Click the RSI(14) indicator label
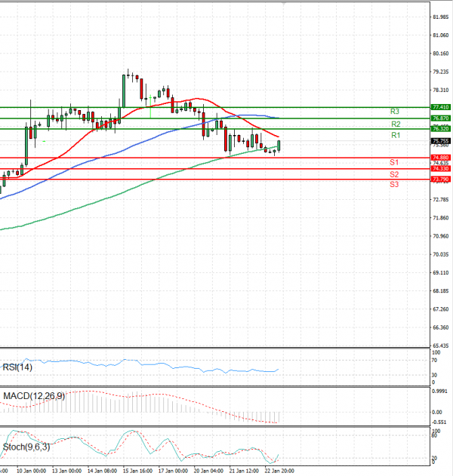453x476 pixels. [x=17, y=367]
